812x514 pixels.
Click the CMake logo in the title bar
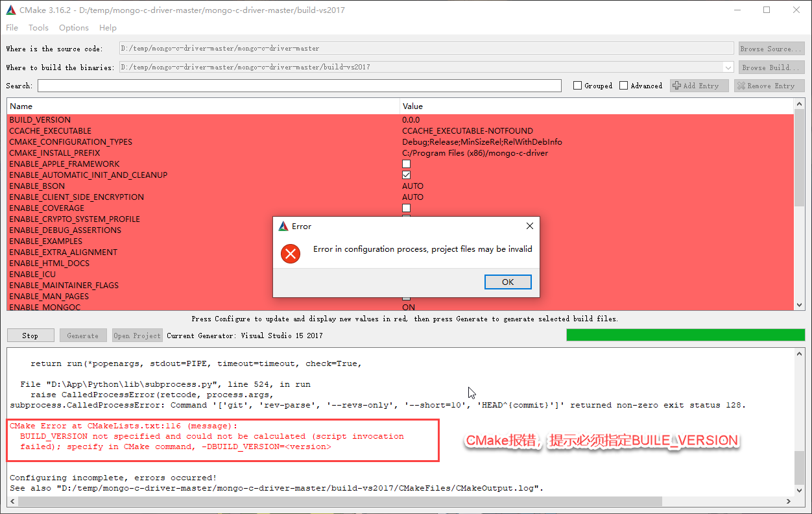coord(10,10)
